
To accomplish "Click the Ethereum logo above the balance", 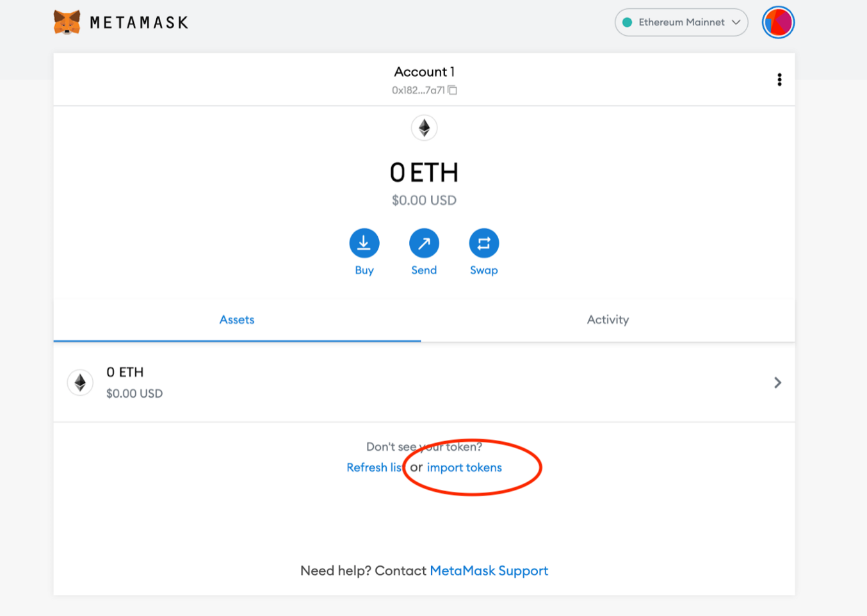I will (424, 128).
